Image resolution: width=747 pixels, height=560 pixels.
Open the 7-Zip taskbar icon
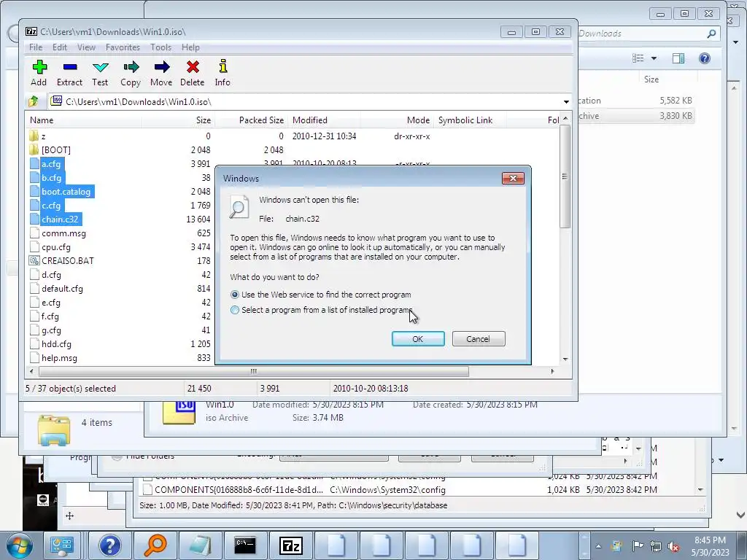tap(291, 545)
